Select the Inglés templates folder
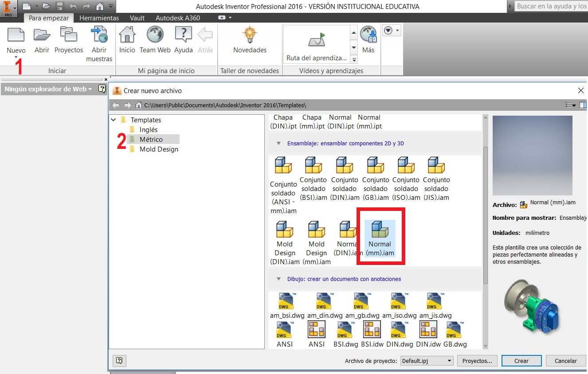 [x=149, y=130]
